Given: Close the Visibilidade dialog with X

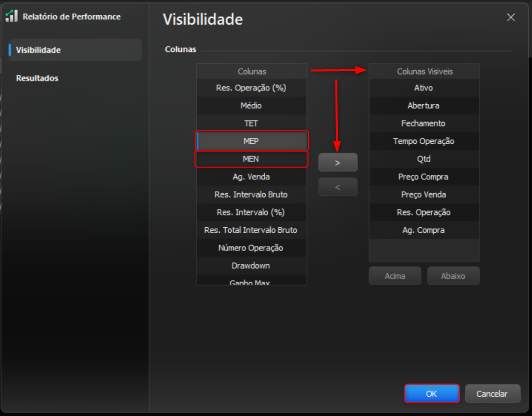Looking at the screenshot, I should (511, 17).
